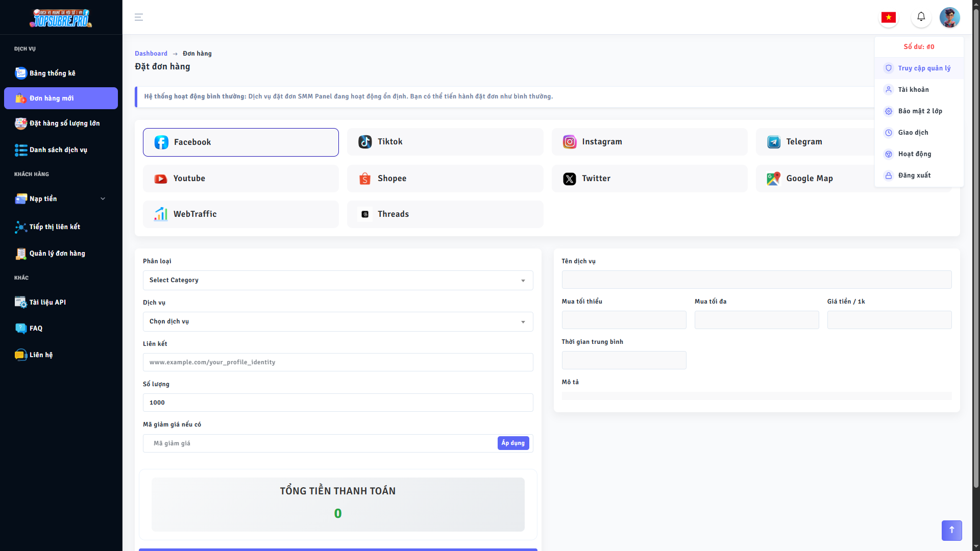Click the scroll-to-top arrow button

tap(951, 530)
